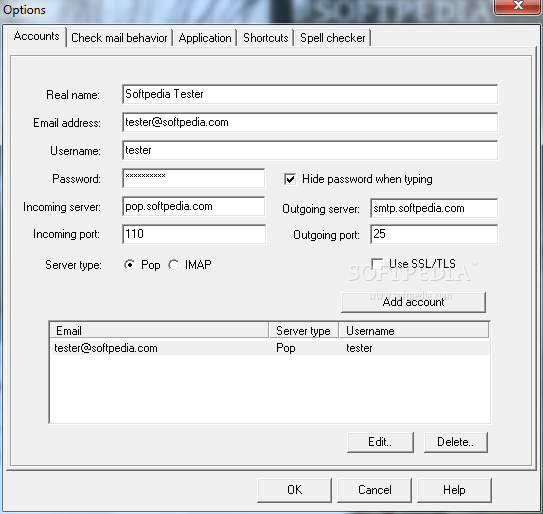Click the Pop cell in account list
543x514 pixels.
286,348
